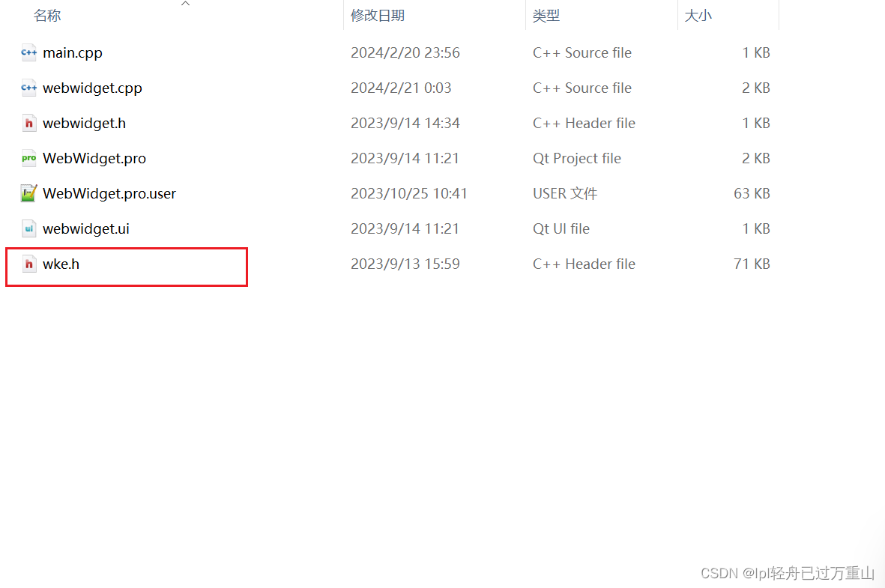This screenshot has height=588, width=885.
Task: Click the Qt UI icon next to webwidget.ui
Action: (28, 228)
